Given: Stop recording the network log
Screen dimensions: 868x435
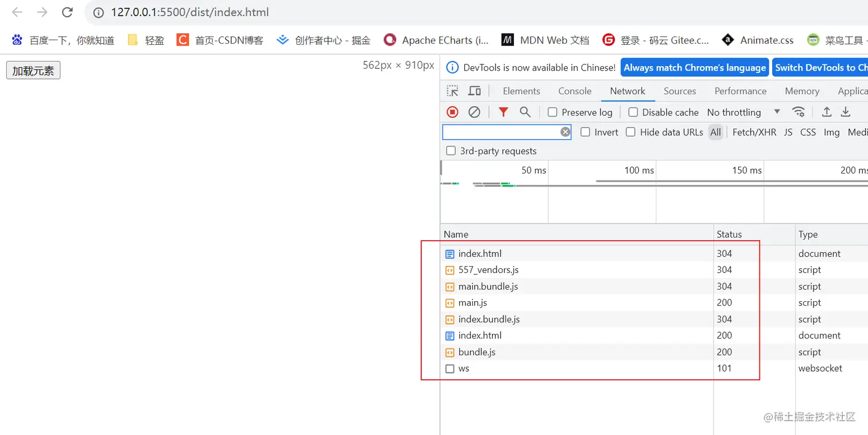Looking at the screenshot, I should coord(452,112).
